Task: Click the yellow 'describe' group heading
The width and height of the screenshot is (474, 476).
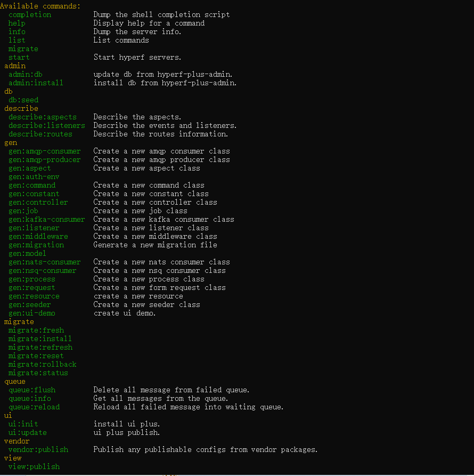Action: click(x=21, y=108)
